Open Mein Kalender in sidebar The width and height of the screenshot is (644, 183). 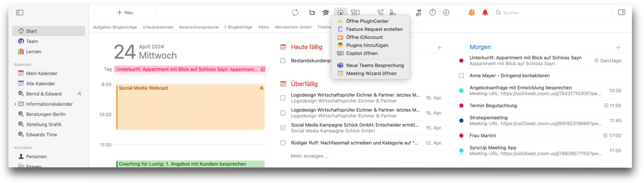(x=49, y=73)
